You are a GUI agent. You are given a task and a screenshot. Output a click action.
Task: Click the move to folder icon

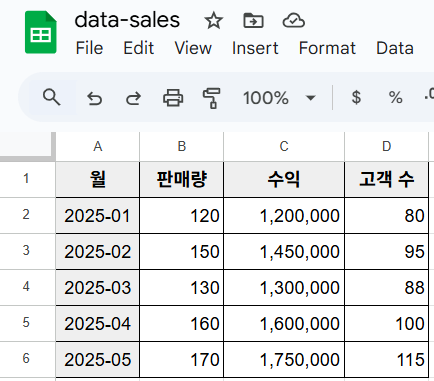click(253, 21)
